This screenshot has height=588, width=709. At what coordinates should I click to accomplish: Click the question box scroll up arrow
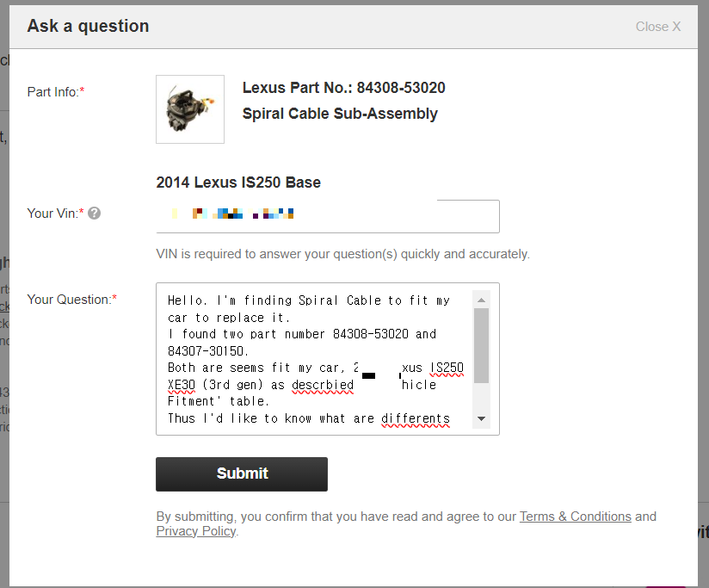(x=481, y=300)
